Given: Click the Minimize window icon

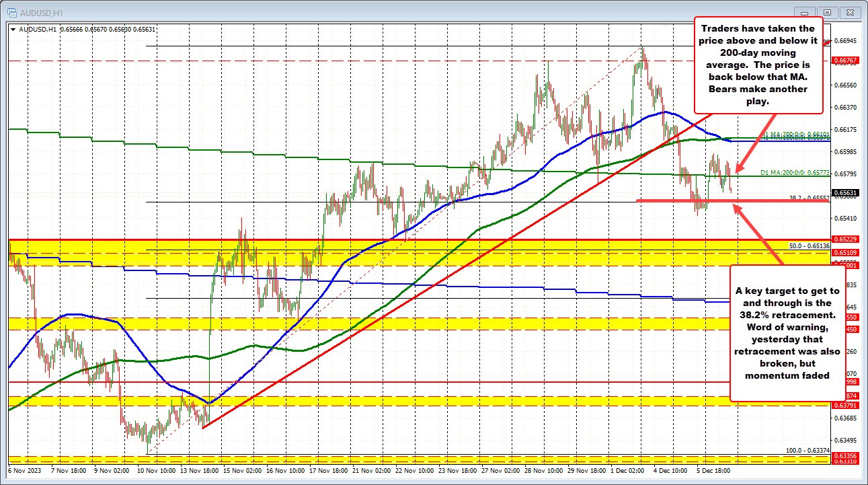Looking at the screenshot, I should coord(804,11).
